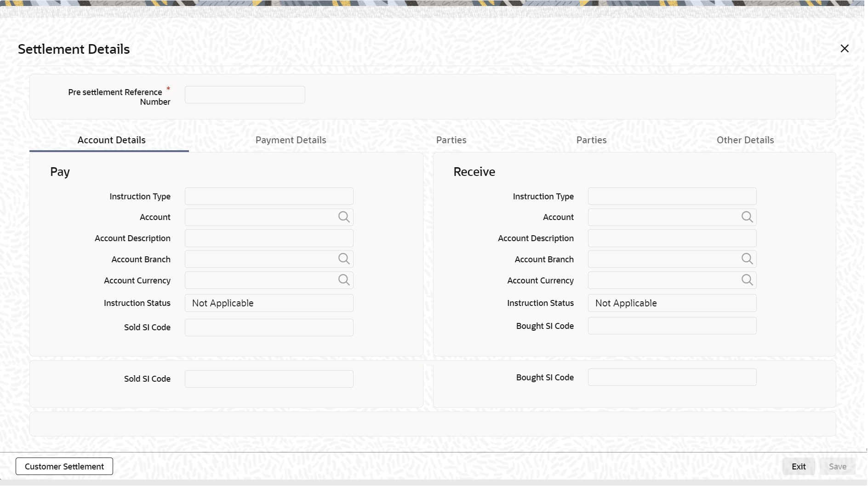This screenshot has height=486, width=868.
Task: Select the first Parties tab
Action: pos(451,140)
